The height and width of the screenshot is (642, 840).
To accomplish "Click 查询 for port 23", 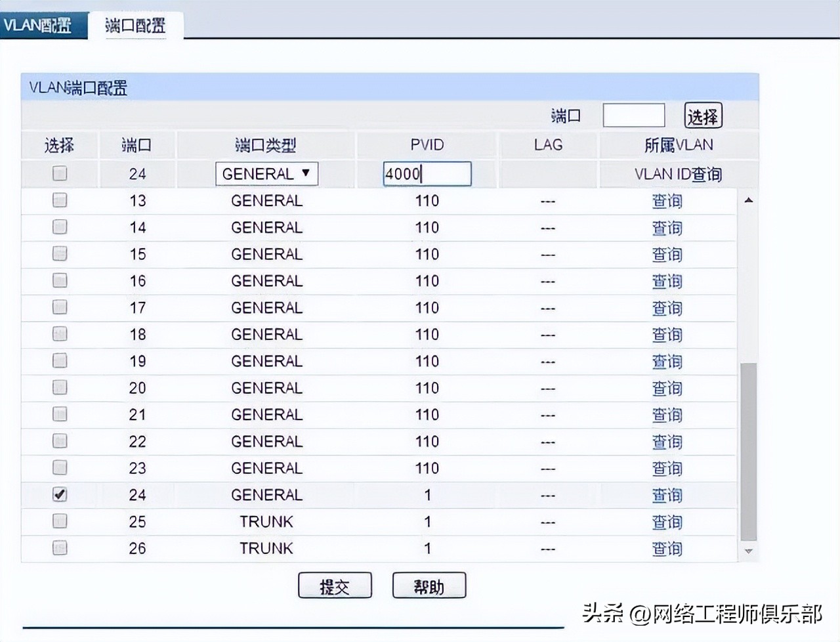I will (667, 468).
